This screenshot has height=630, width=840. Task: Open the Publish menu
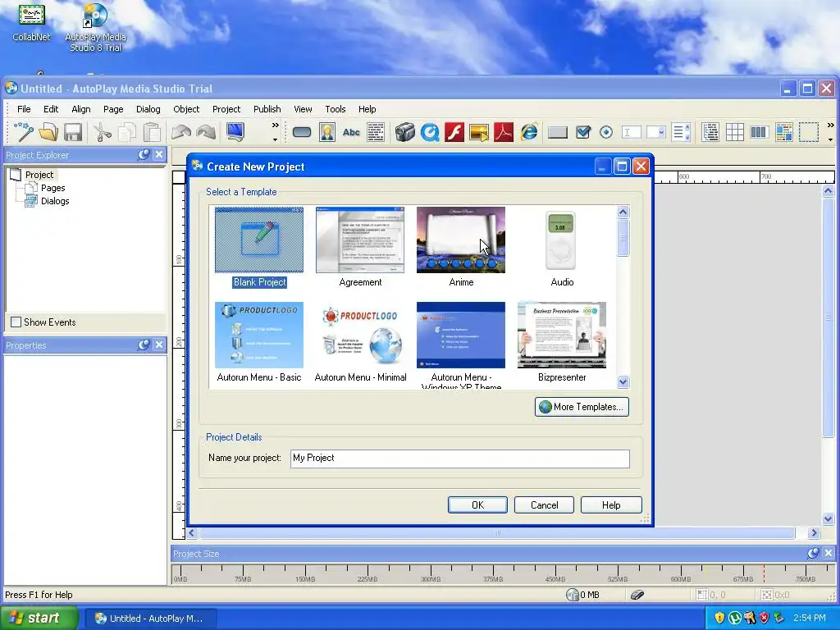[267, 109]
